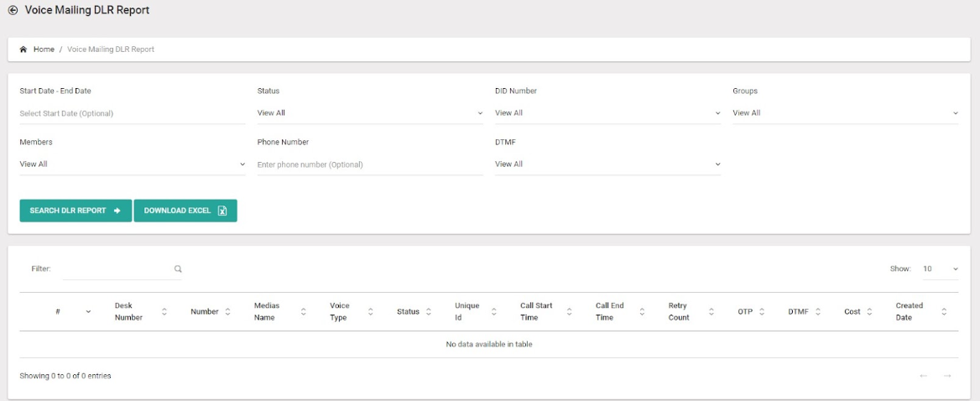Sort table by Medias Name arrows
Viewport: 980px width, 401px height.
(303, 312)
